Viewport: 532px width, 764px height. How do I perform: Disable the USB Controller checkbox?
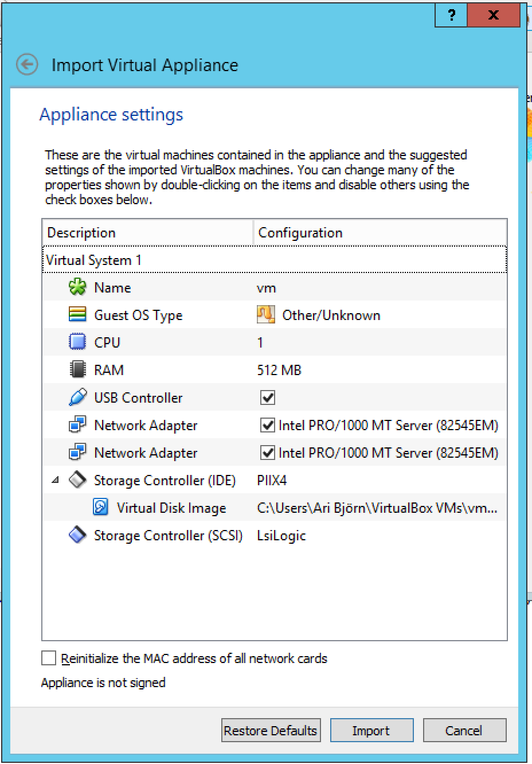[267, 397]
